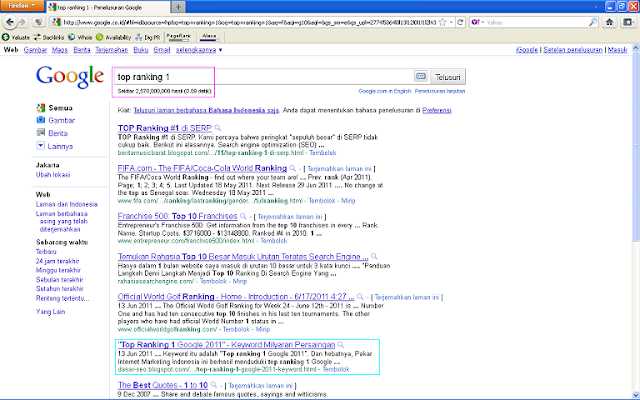640x400 pixels.
Task: Click the magnifier icon in the Yahoo search box
Action: pyautogui.click(x=593, y=22)
